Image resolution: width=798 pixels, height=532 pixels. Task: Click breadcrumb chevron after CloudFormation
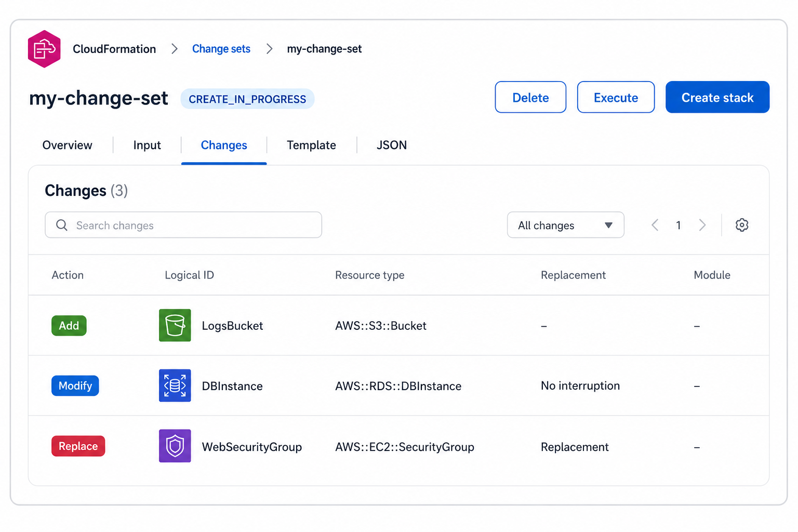pos(175,49)
